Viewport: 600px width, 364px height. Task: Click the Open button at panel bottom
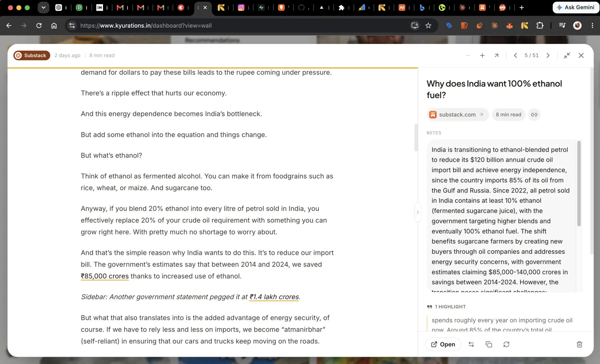443,344
